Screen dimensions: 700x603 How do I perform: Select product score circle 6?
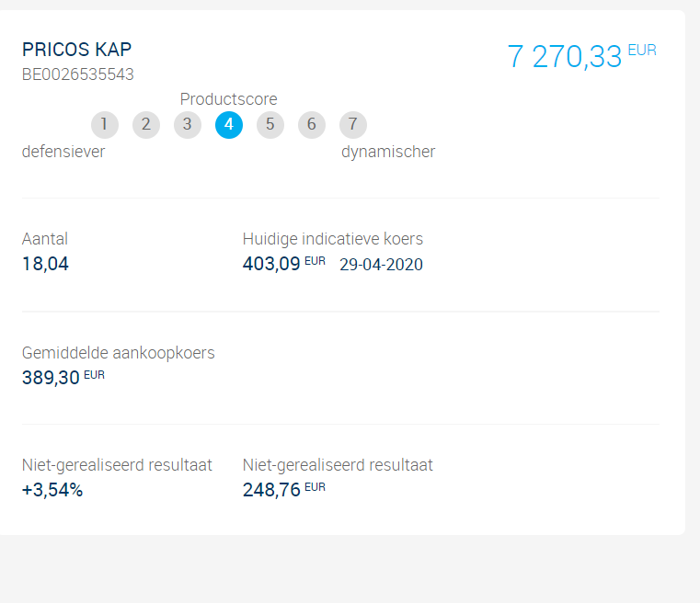click(312, 125)
